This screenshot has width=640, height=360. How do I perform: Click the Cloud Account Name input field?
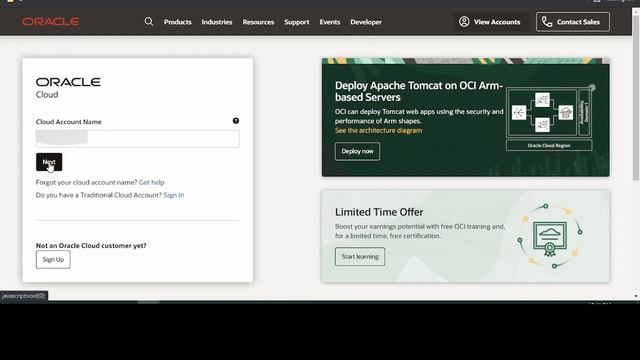pos(138,138)
